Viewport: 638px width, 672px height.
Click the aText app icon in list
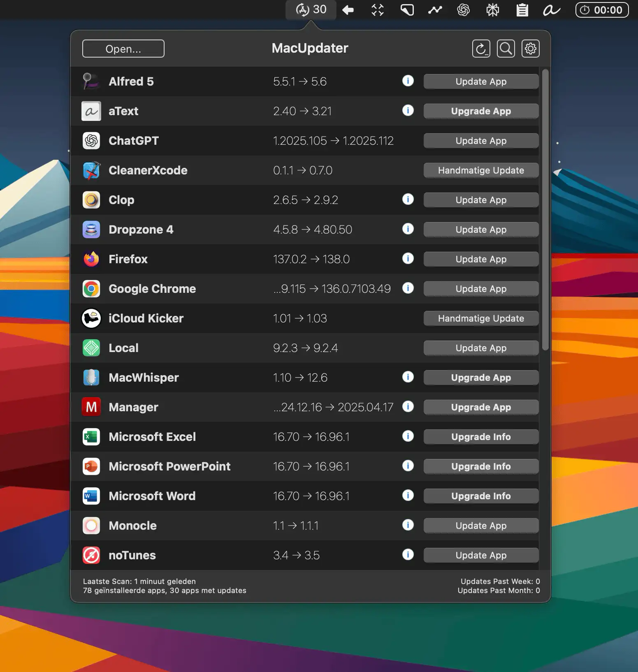click(x=91, y=111)
